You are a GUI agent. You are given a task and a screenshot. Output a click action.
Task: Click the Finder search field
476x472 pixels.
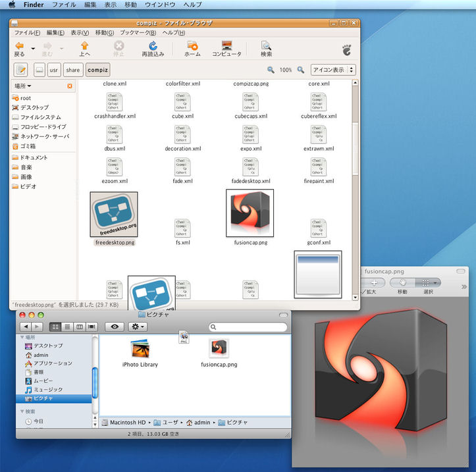pyautogui.click(x=248, y=327)
